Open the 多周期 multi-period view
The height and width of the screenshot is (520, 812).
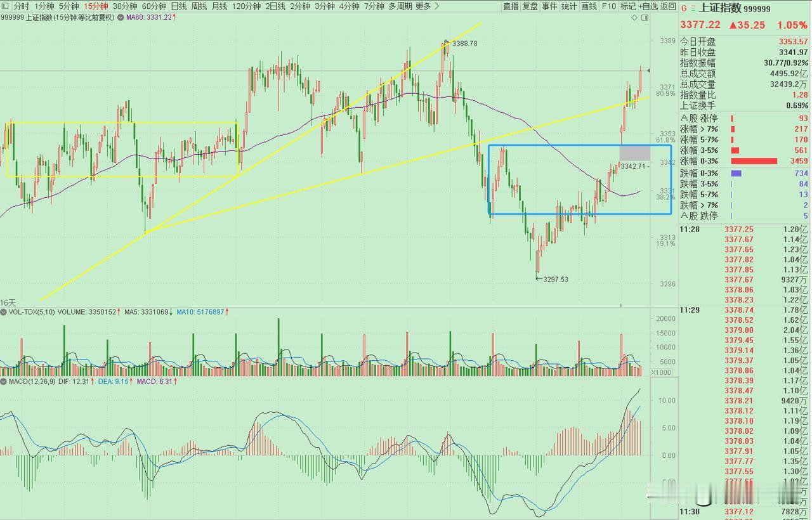400,6
